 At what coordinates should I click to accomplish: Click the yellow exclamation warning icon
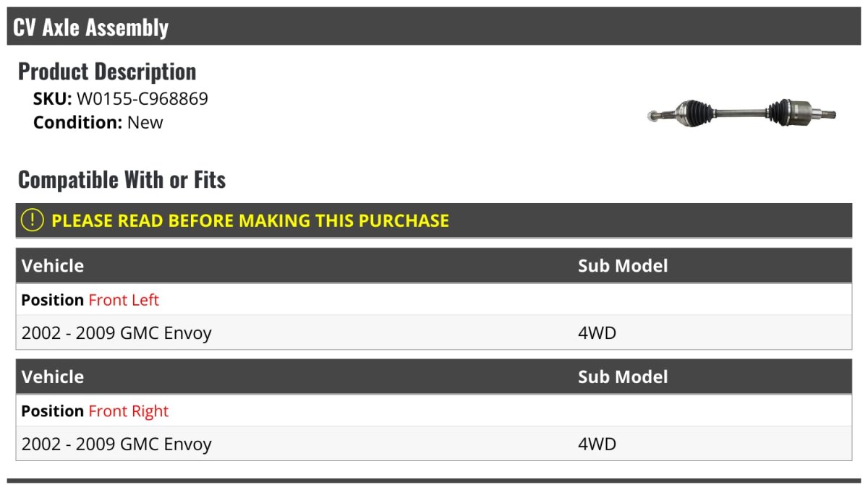[x=33, y=220]
